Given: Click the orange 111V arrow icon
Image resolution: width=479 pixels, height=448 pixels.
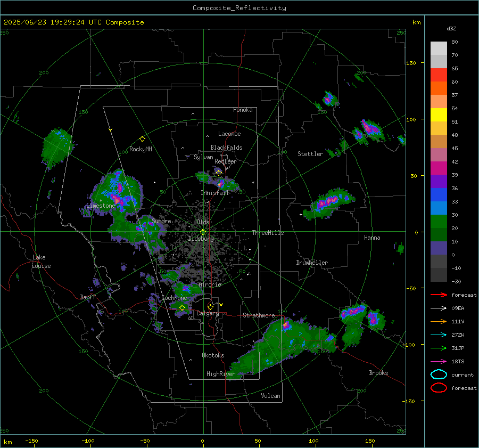Looking at the screenshot, I should tap(439, 321).
